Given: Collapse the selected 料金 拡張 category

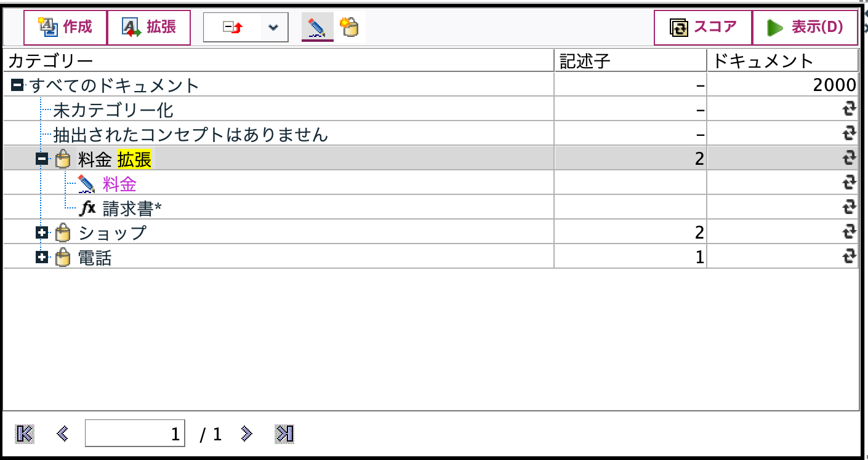Looking at the screenshot, I should tap(42, 158).
